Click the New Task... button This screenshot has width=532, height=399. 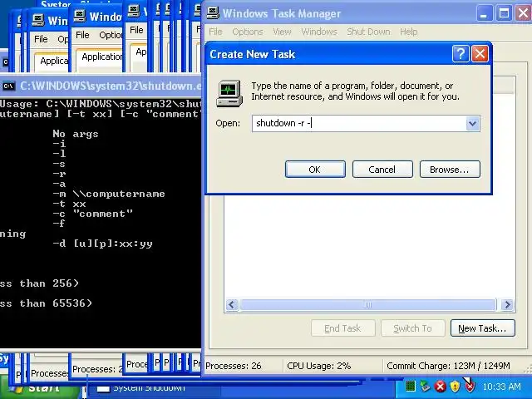click(x=482, y=328)
